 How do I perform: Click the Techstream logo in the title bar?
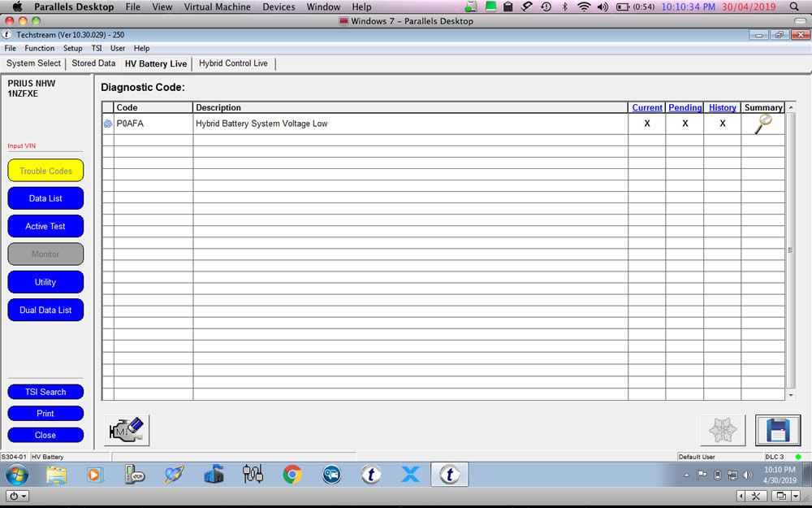pos(6,35)
